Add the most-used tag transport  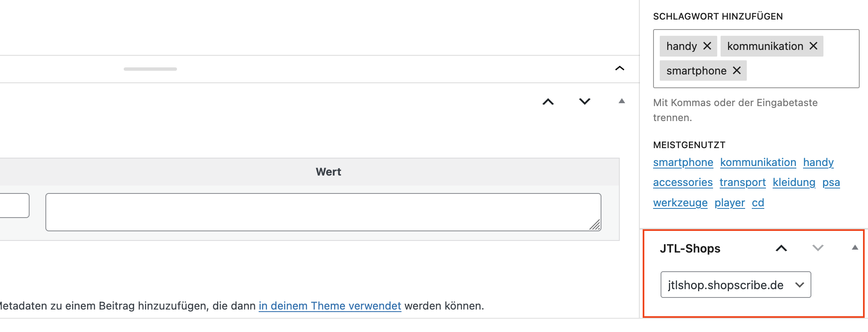(743, 183)
